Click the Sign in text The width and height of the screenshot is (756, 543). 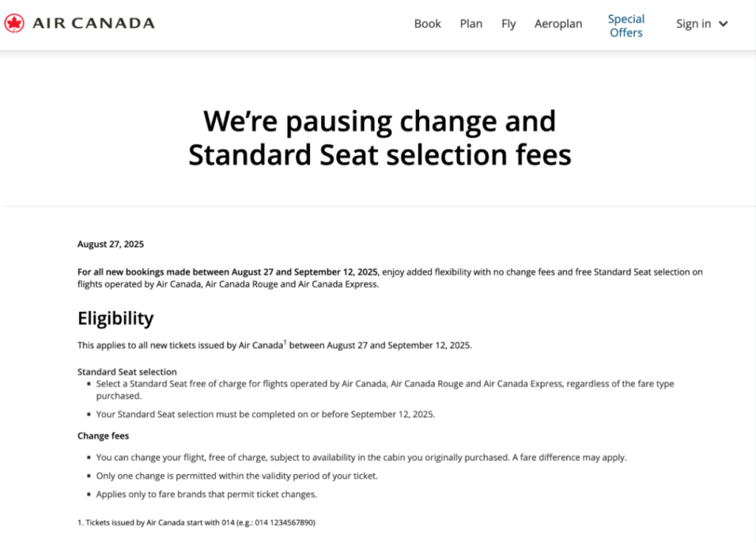coord(693,24)
